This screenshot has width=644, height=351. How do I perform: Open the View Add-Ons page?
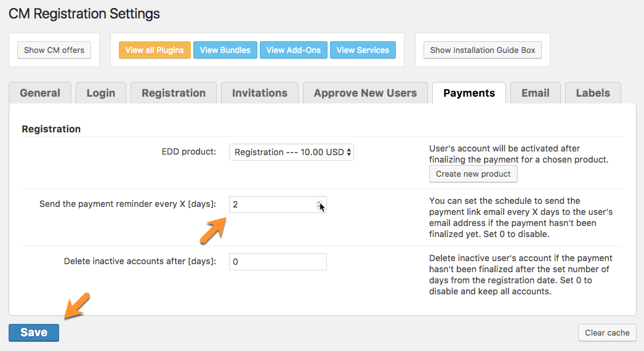(294, 50)
